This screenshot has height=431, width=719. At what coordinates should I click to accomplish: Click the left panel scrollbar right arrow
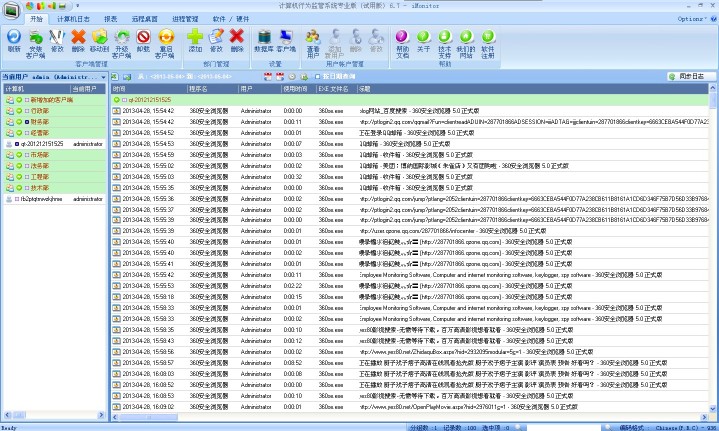click(x=101, y=415)
